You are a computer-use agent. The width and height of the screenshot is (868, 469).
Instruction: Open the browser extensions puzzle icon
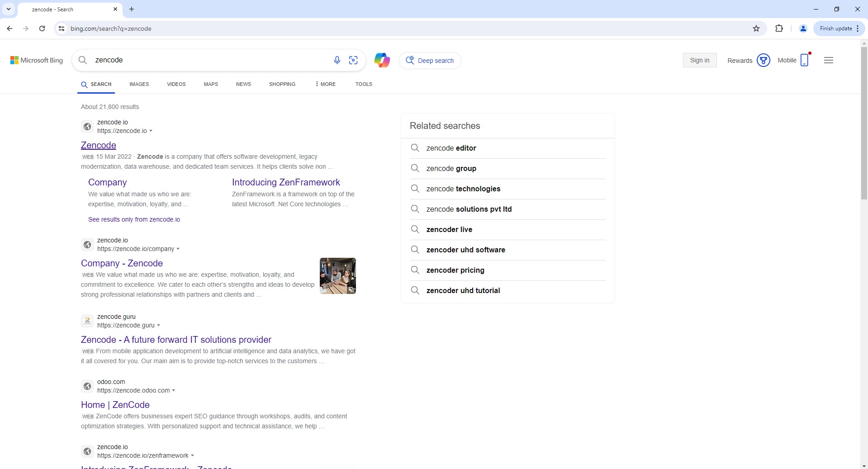pos(779,28)
